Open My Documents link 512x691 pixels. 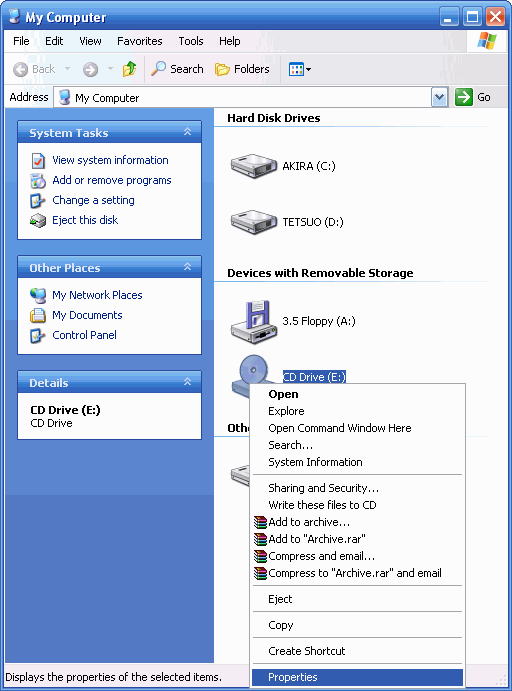pos(87,315)
